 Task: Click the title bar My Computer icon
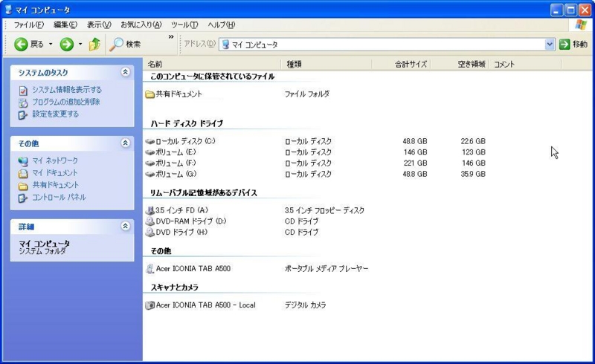(x=8, y=10)
